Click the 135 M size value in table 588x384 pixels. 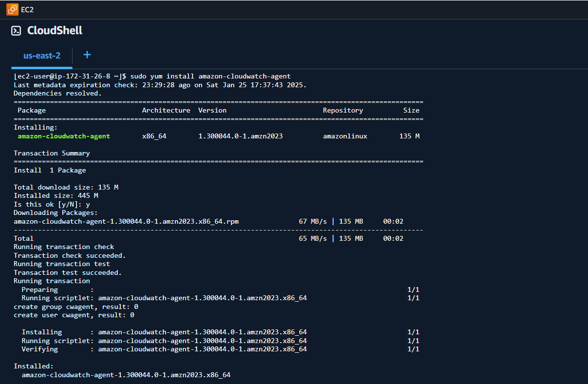coord(409,136)
